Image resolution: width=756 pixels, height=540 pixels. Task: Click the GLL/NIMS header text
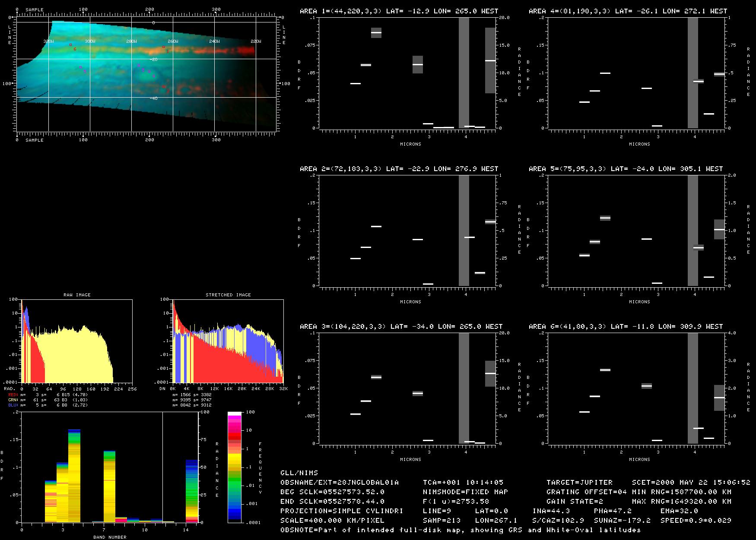click(299, 473)
